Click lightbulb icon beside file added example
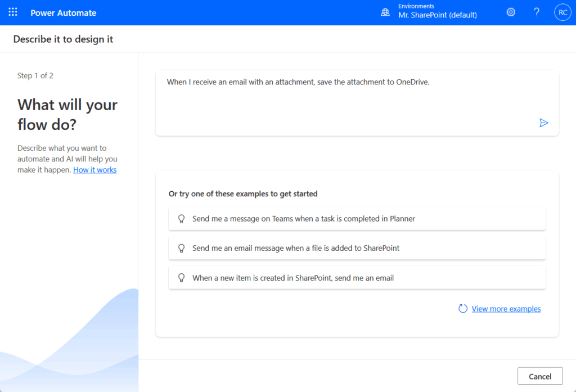Screen dimensions: 576x392 (x=181, y=248)
